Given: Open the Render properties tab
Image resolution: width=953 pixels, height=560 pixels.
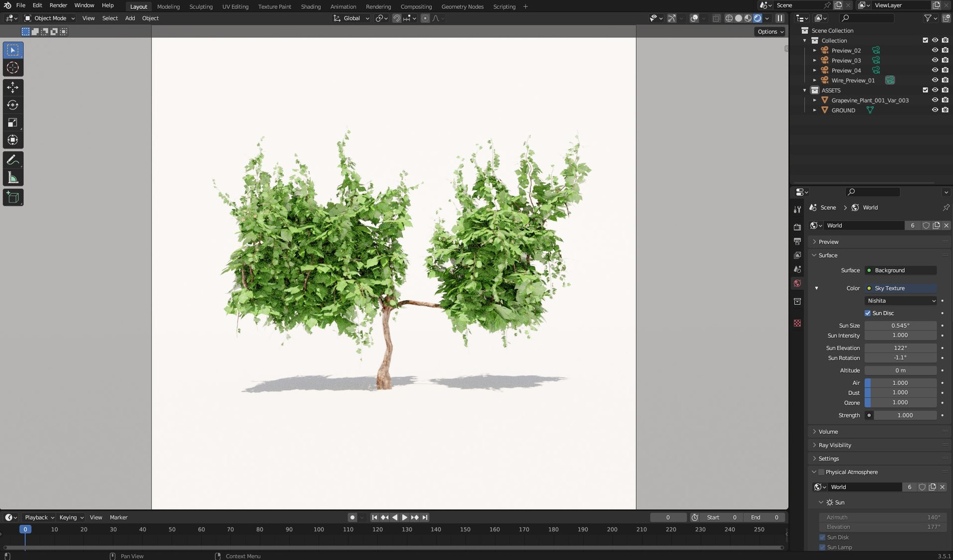Looking at the screenshot, I should pyautogui.click(x=797, y=227).
